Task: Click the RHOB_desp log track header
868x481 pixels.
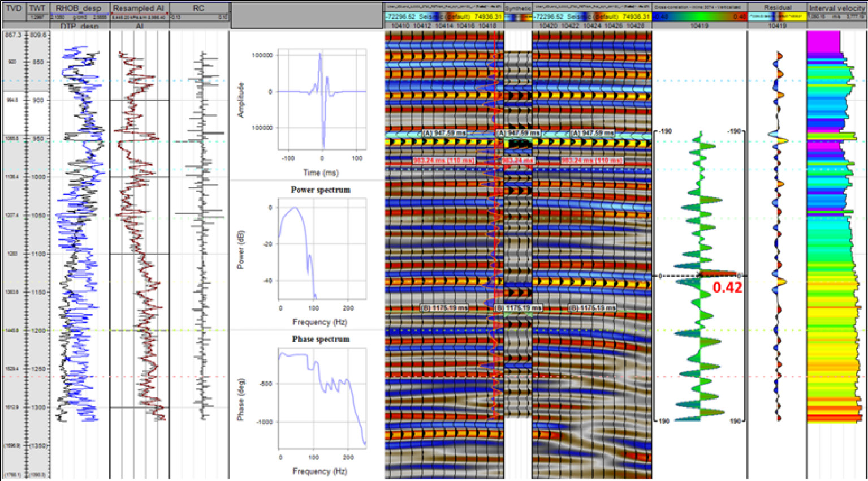Action: coord(79,8)
